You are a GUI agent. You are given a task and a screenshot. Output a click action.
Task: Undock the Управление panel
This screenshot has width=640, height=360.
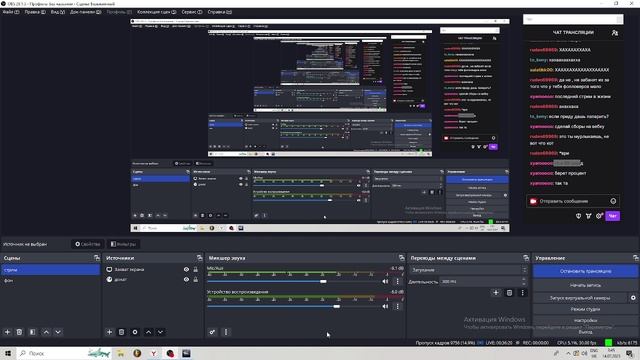pos(636,258)
